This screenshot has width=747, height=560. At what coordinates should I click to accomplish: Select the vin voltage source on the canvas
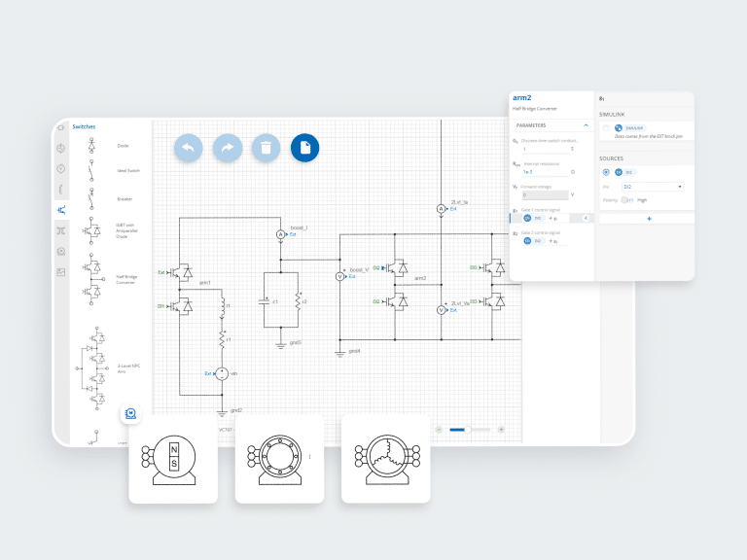222,373
